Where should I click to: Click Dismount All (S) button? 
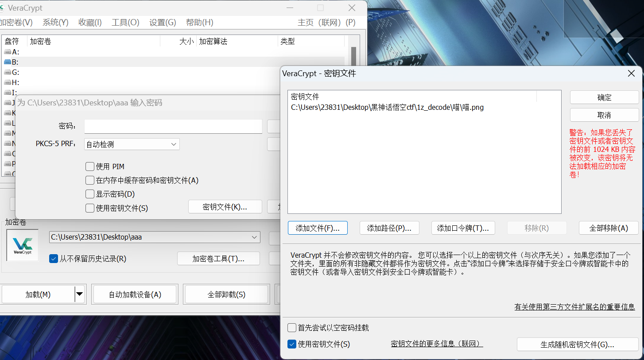tap(226, 294)
